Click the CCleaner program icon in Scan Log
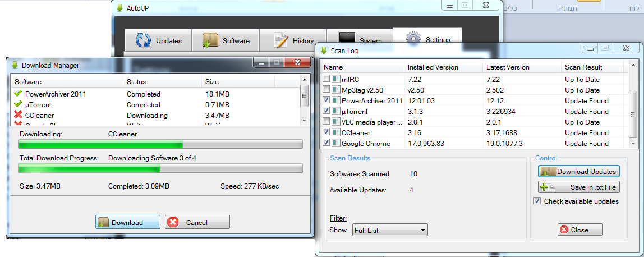Viewport: 644px width, 257px height. (x=337, y=132)
